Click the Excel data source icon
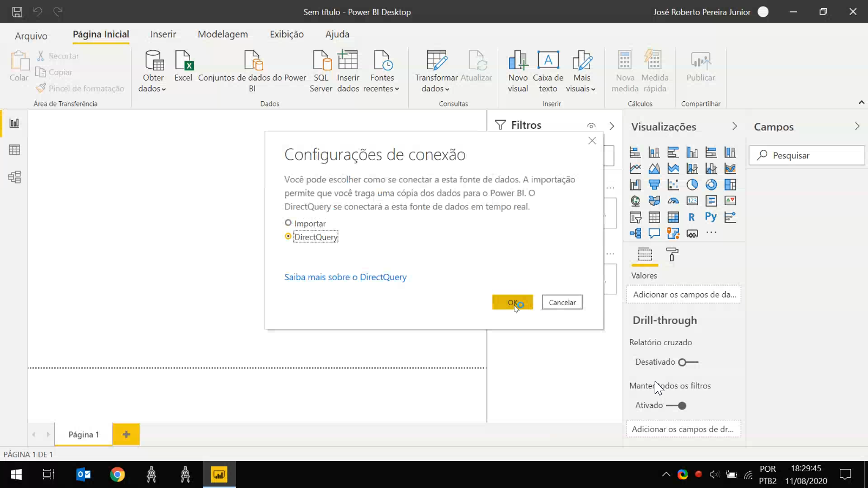This screenshot has width=868, height=488. [183, 66]
